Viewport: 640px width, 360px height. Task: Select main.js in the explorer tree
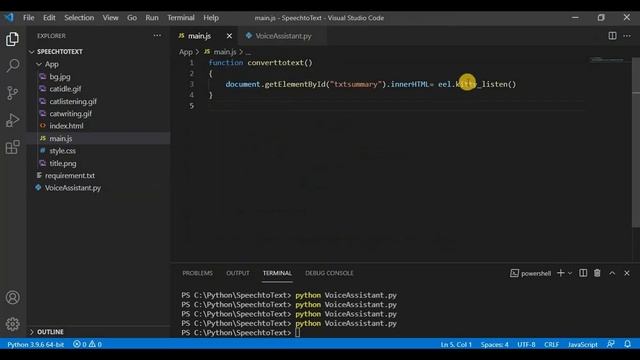(61, 138)
